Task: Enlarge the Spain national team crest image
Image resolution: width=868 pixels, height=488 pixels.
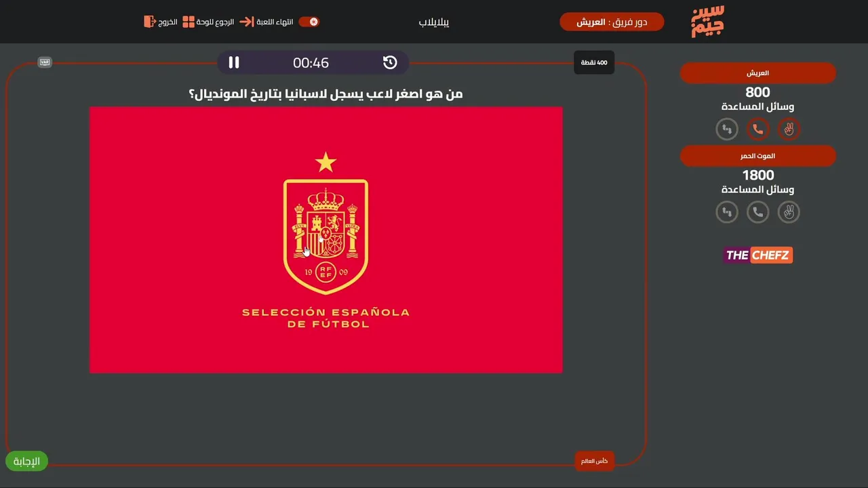Action: 326,239
